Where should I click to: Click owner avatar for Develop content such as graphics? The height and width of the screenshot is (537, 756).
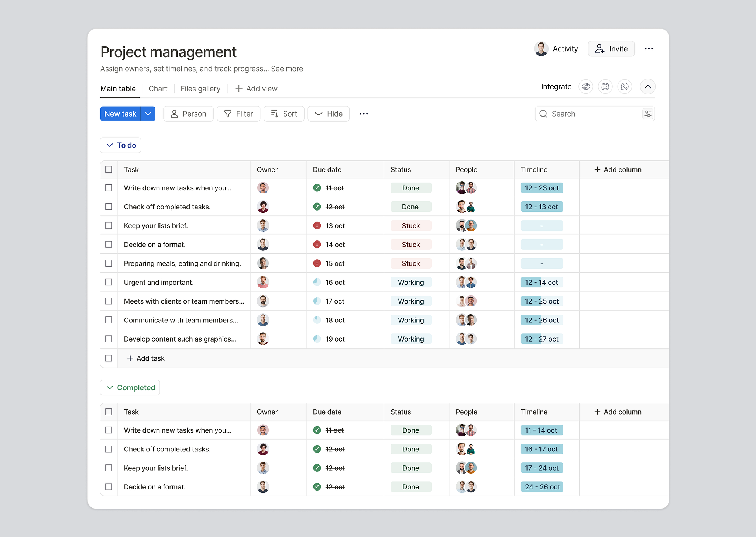point(263,339)
